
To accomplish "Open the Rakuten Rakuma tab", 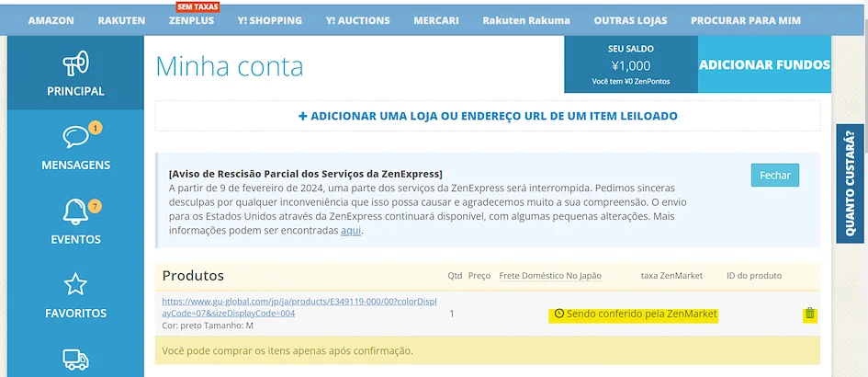I will pyautogui.click(x=526, y=20).
